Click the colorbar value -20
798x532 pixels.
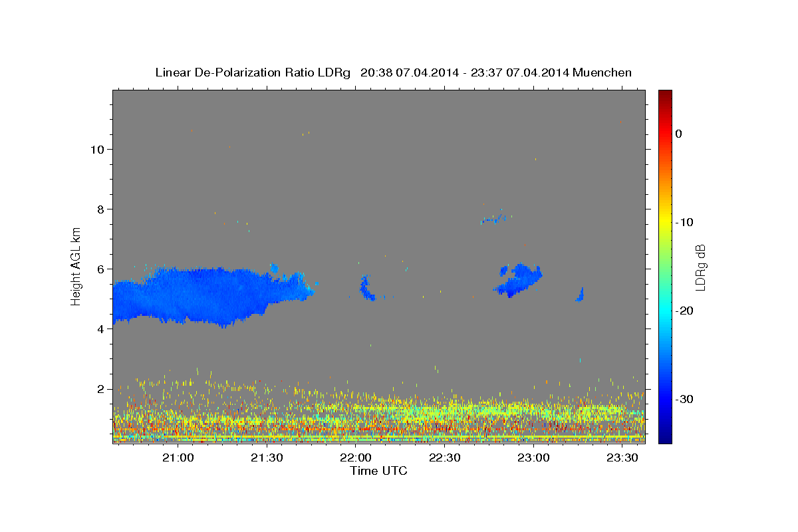(684, 311)
